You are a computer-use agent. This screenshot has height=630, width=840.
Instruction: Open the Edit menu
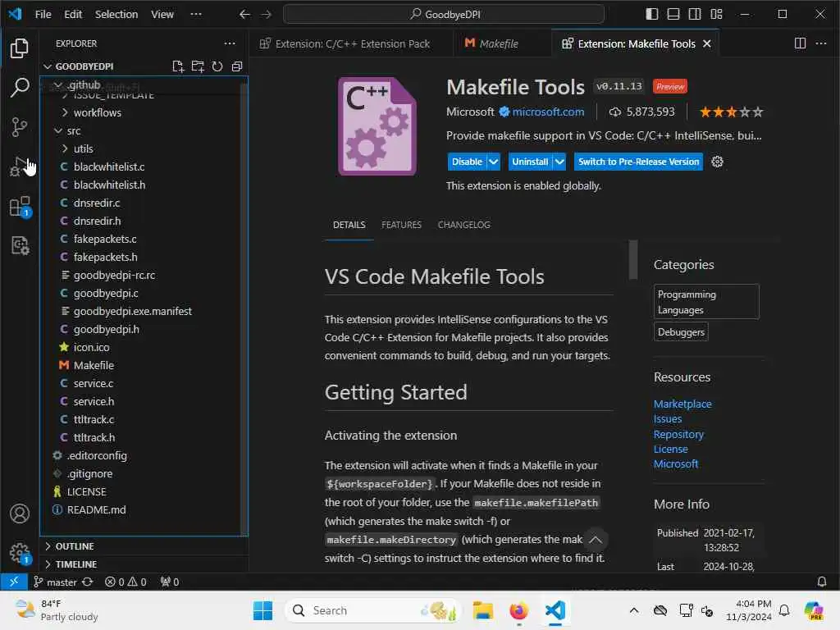click(x=73, y=15)
